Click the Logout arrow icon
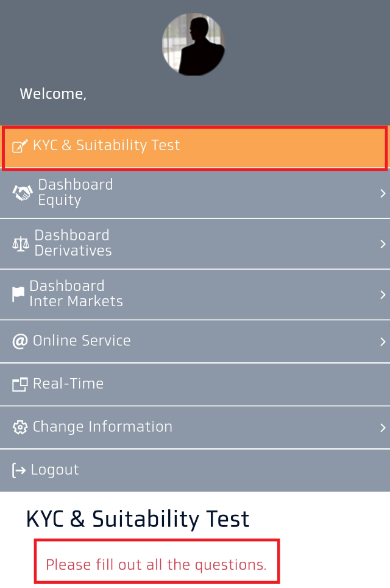The image size is (390, 588). pos(19,470)
